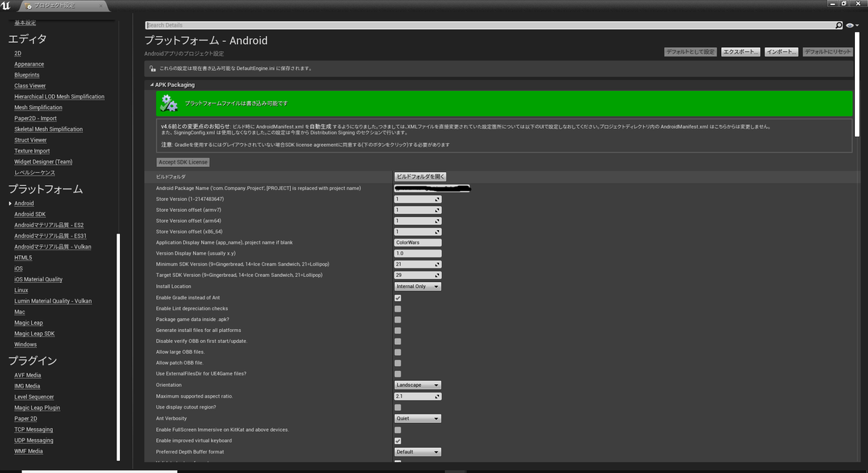Toggle Enable improved virtual keyboard checkbox
Viewport: 868px width, 473px height.
pos(398,440)
